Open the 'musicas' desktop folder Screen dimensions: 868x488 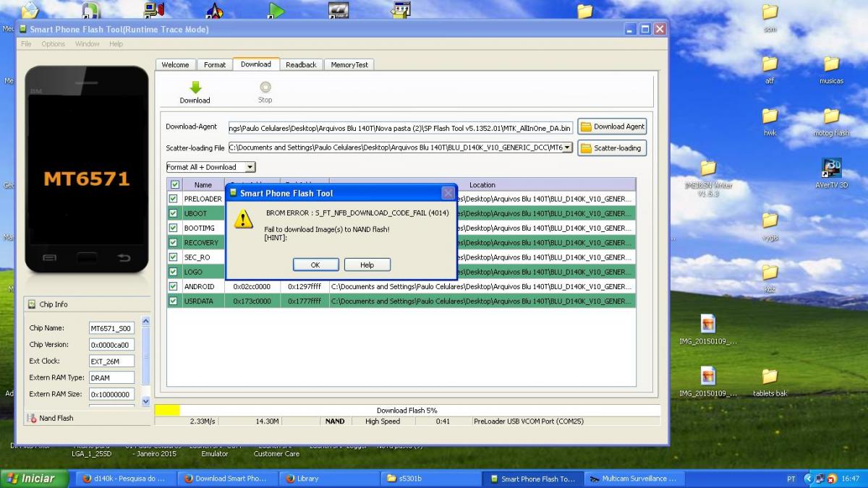pyautogui.click(x=831, y=64)
